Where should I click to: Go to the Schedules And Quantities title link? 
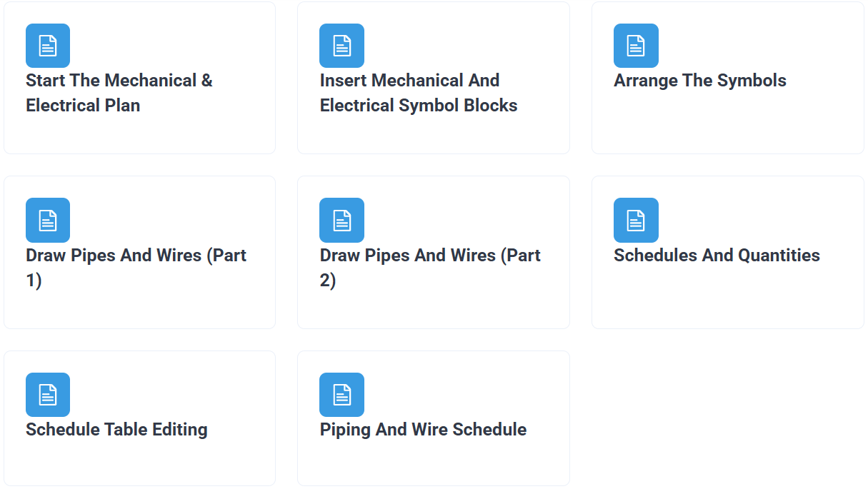coord(717,256)
